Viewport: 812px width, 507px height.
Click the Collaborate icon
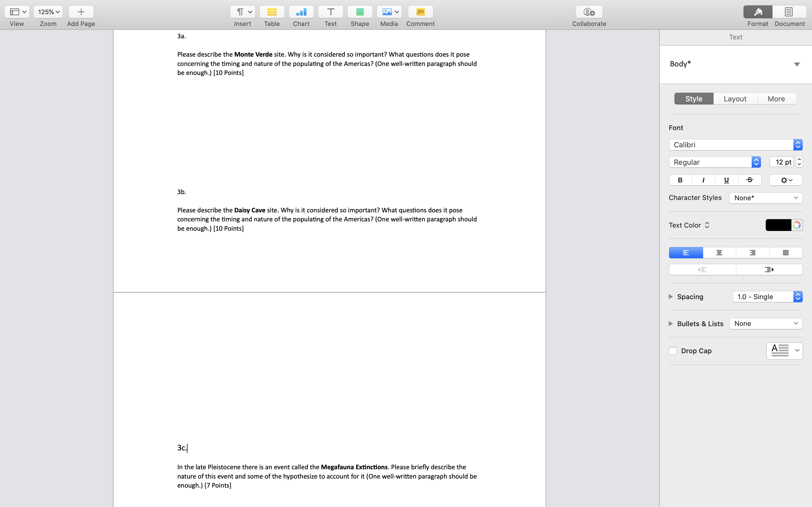pyautogui.click(x=589, y=12)
